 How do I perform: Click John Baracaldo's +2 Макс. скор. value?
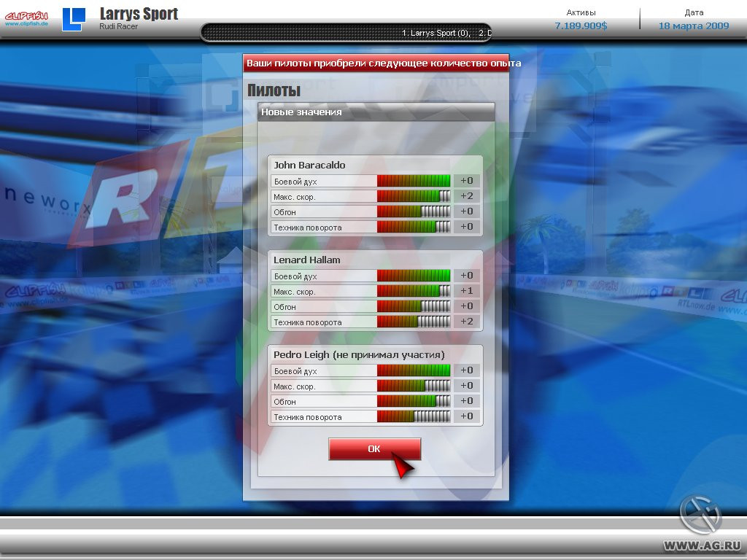[x=466, y=195]
